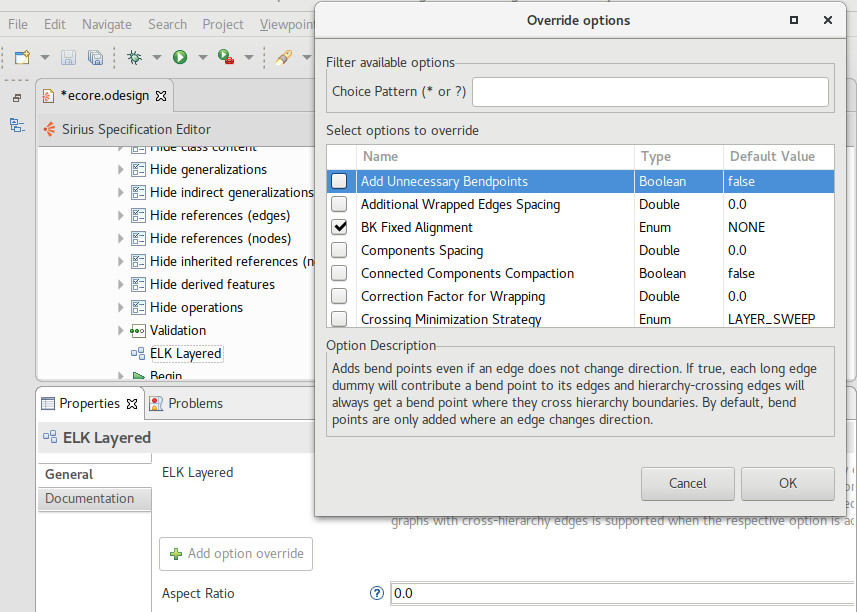Image resolution: width=857 pixels, height=612 pixels.
Task: Click the Begin folder icon in tree
Action: pos(138,376)
